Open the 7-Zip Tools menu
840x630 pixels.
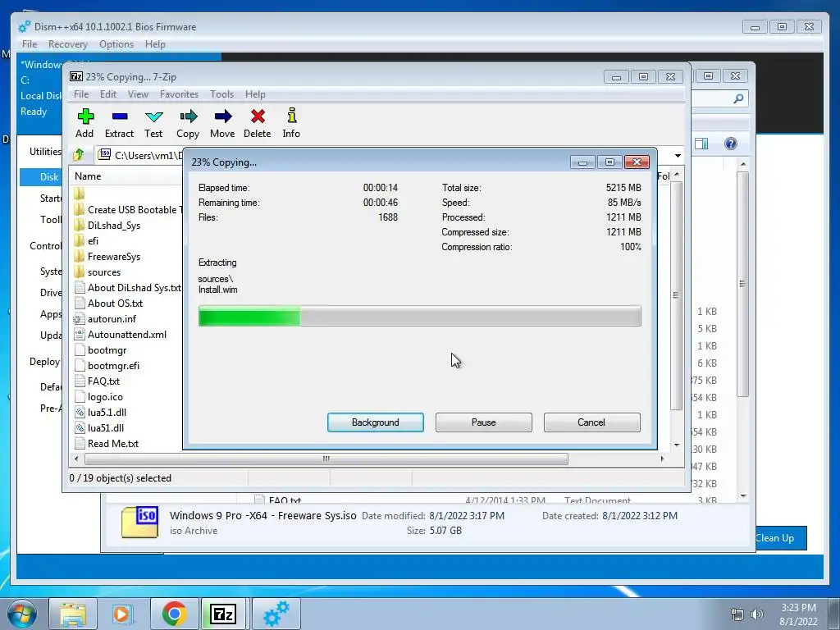point(221,94)
